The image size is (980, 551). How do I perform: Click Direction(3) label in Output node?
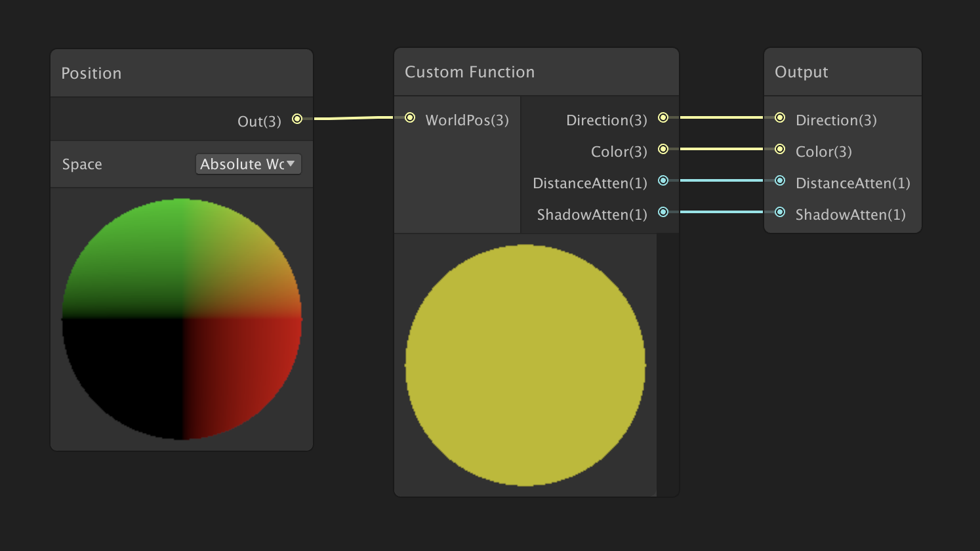click(836, 120)
